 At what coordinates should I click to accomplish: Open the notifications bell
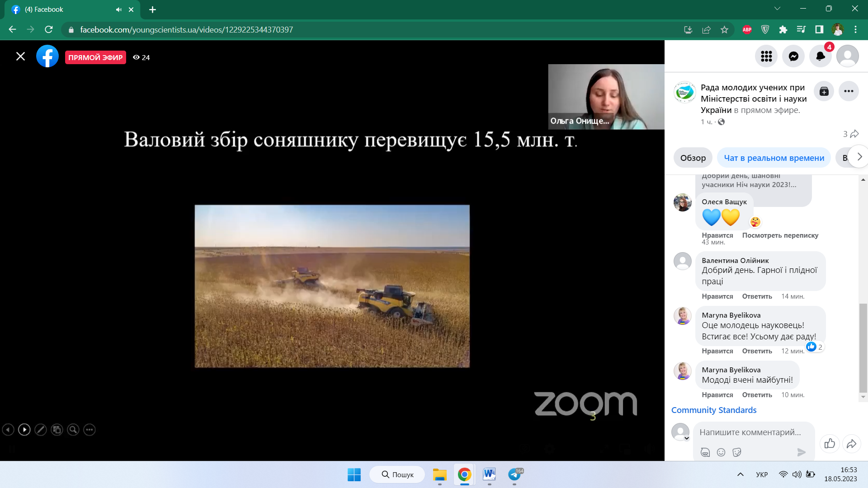point(820,56)
